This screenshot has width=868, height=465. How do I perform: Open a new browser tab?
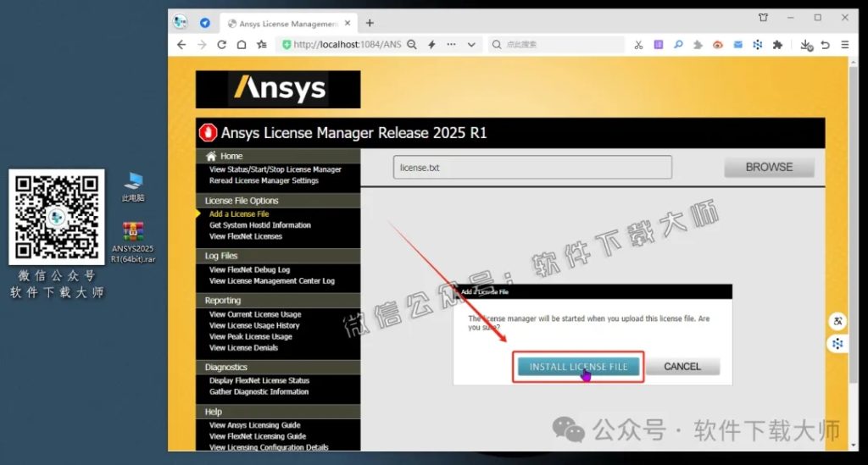(x=370, y=23)
